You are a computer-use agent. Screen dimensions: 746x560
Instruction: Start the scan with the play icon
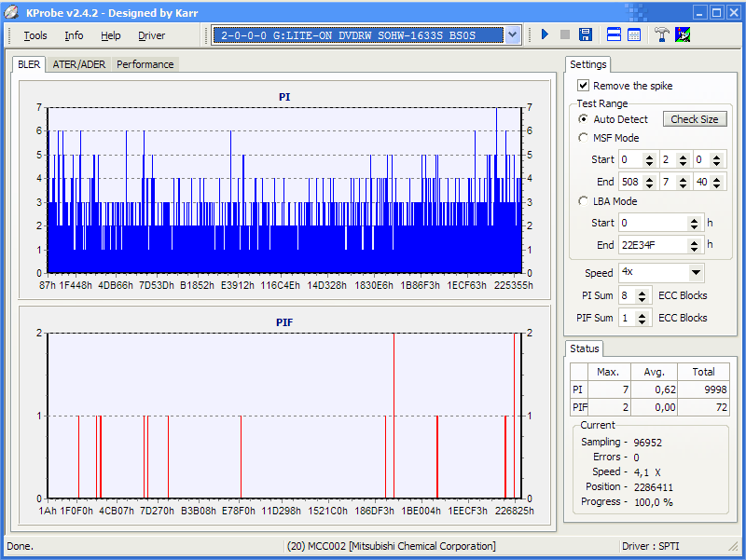545,35
